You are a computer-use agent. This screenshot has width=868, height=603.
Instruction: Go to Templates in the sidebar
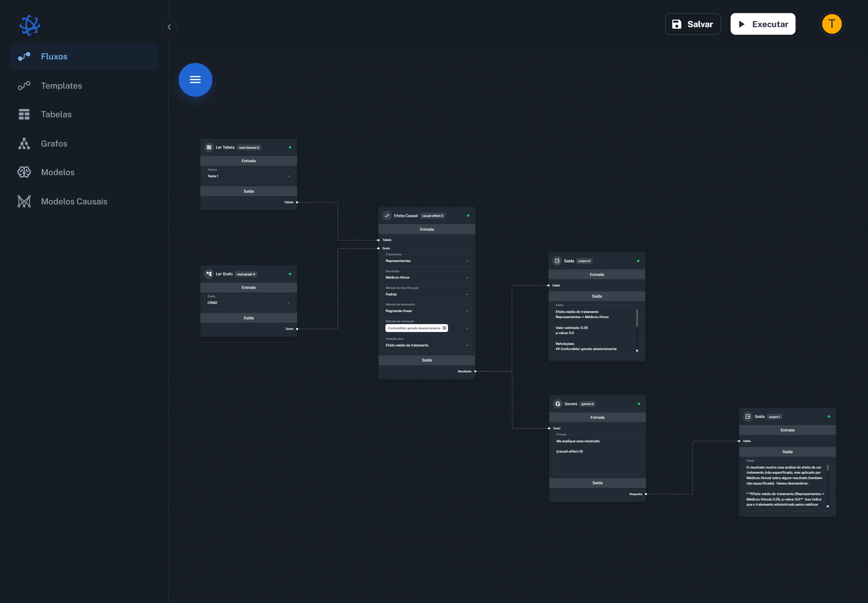(x=84, y=86)
